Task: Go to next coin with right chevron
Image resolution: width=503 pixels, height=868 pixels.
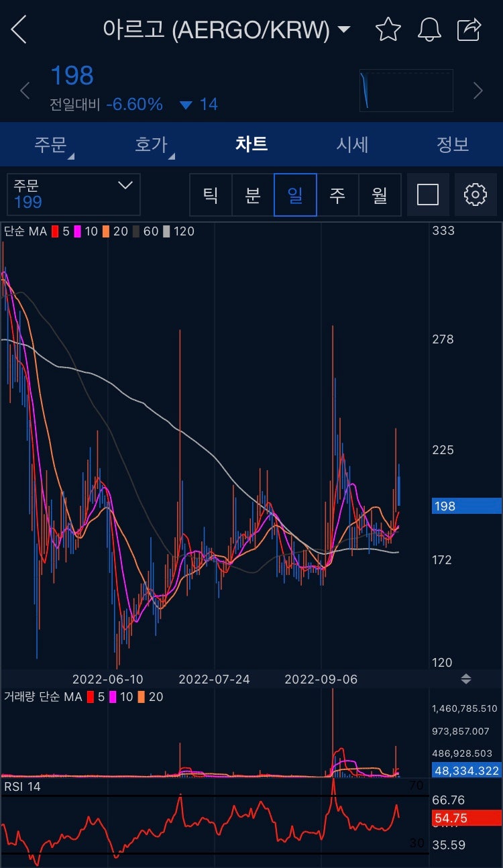Action: [x=478, y=91]
